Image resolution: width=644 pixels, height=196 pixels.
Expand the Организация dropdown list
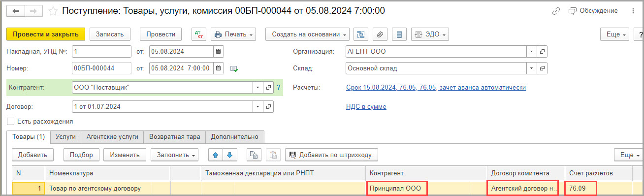coord(532,51)
